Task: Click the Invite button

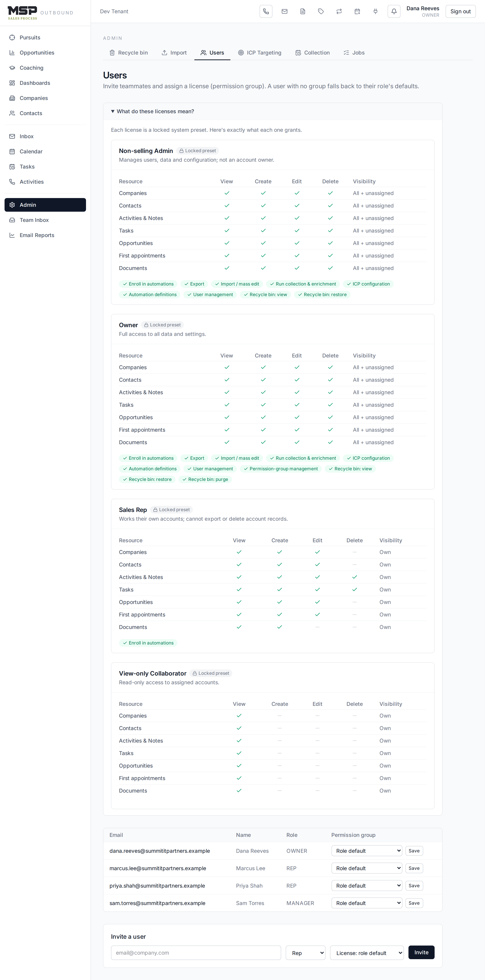Action: click(x=421, y=952)
